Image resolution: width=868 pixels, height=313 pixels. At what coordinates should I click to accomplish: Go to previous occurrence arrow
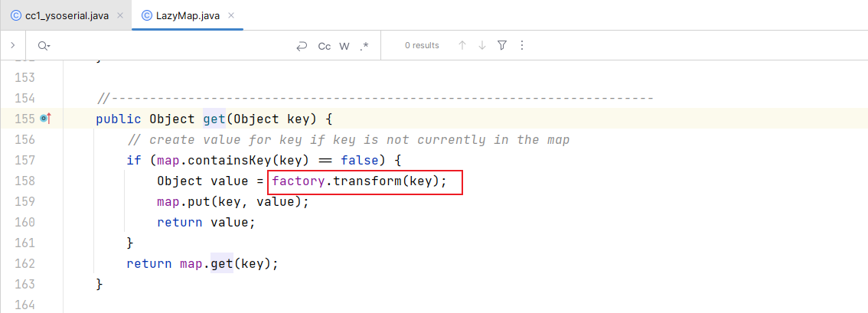pos(462,45)
